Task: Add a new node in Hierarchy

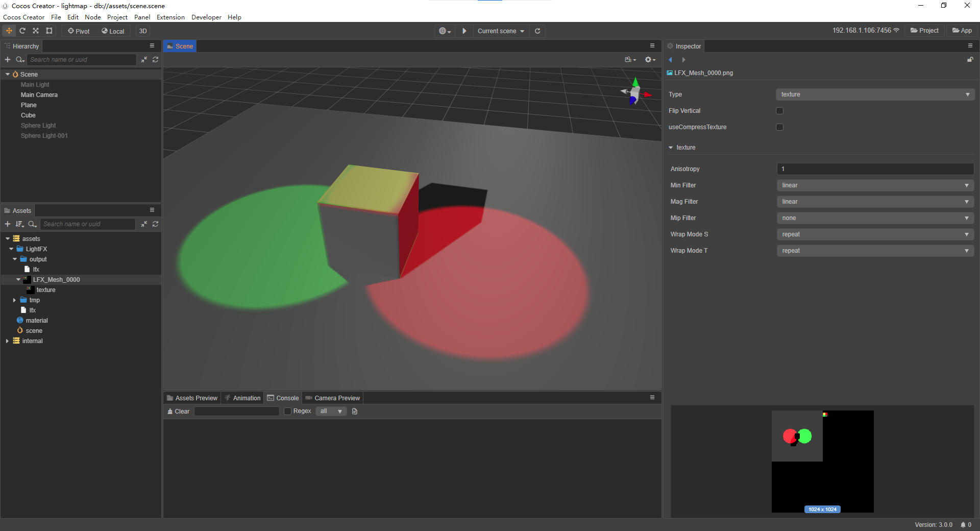Action: tap(8, 60)
